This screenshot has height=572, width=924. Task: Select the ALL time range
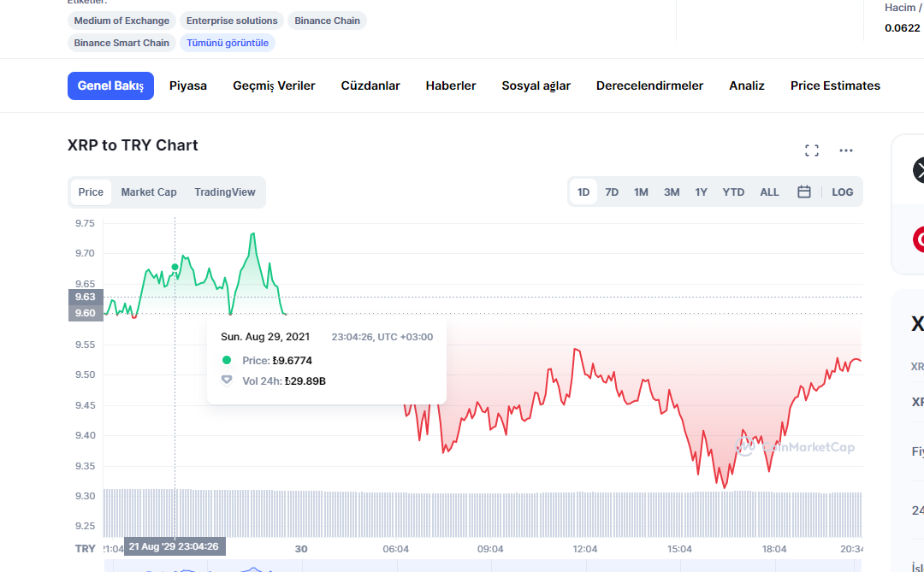click(769, 192)
